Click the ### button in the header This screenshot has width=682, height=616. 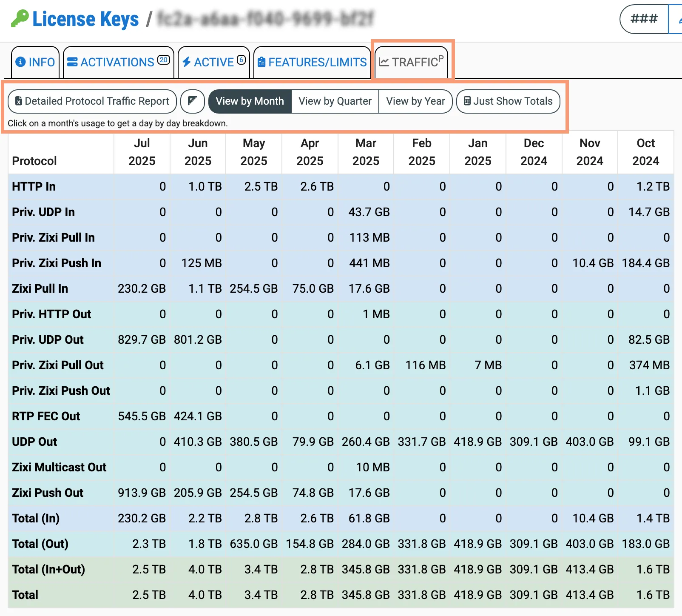click(x=644, y=19)
